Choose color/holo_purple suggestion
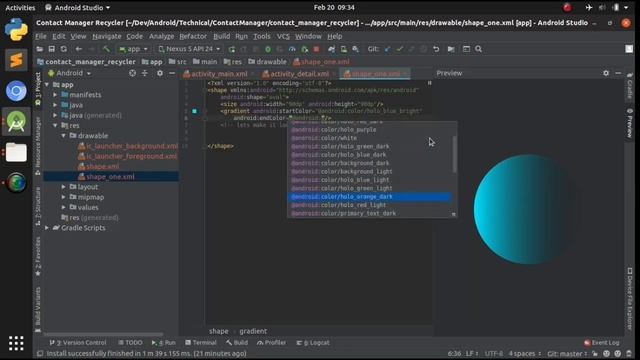The image size is (640, 360). click(x=369, y=130)
